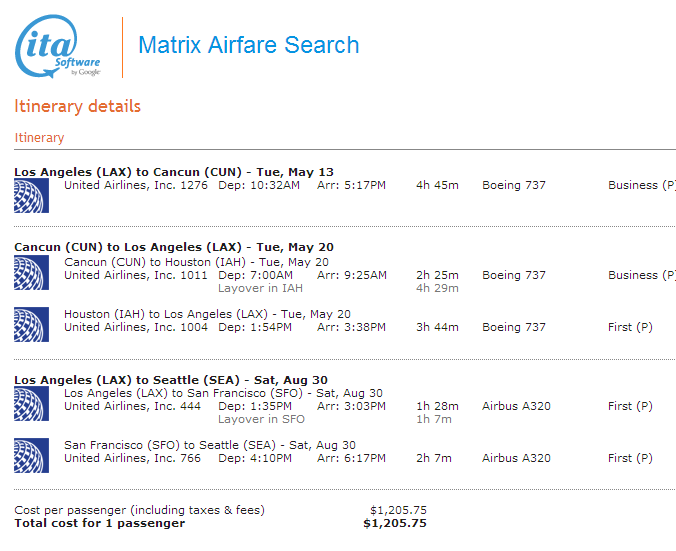Click the United logo beside flight 1004
The image size is (676, 551).
[x=31, y=324]
